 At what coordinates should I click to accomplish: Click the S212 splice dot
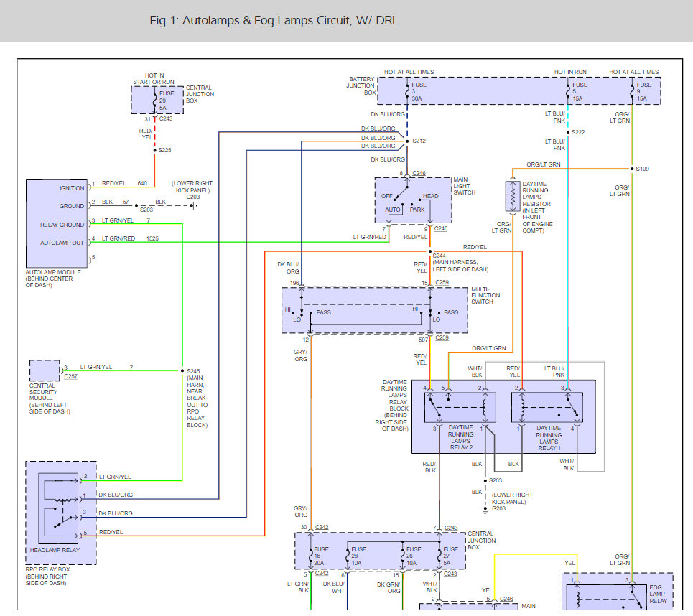407,141
